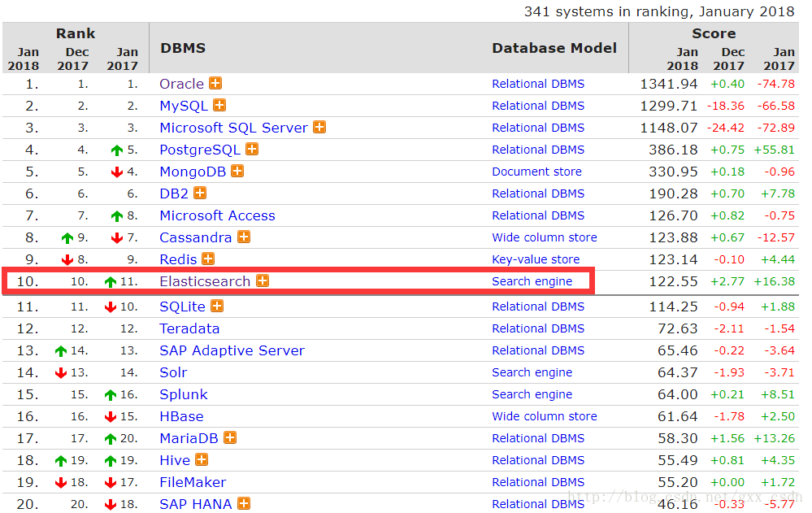Click the plus icon beside MySQL
The image size is (812, 513).
219,105
